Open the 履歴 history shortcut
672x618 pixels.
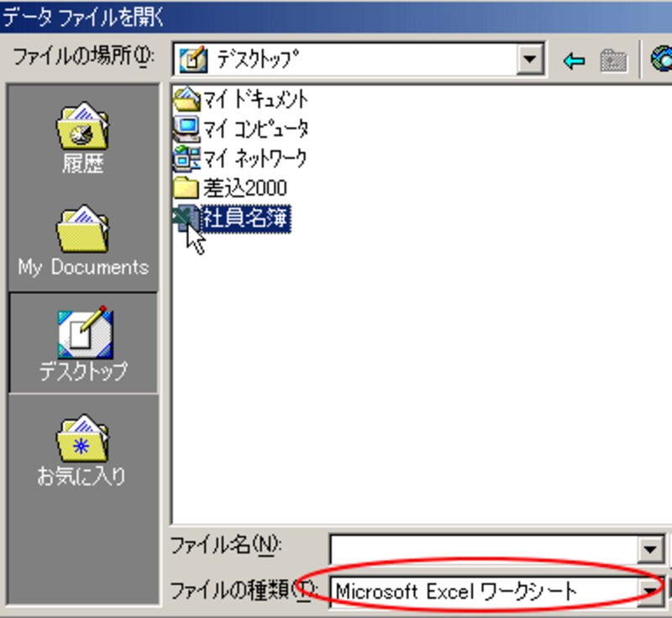82,138
